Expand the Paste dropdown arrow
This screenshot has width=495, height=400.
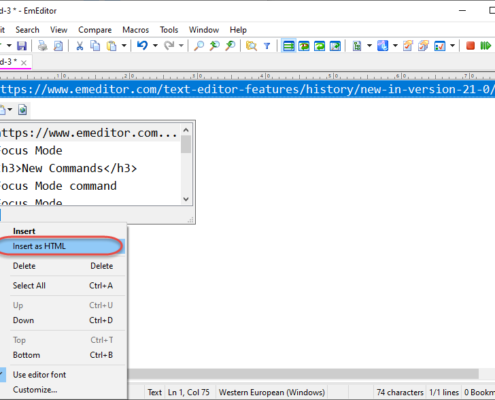point(124,45)
